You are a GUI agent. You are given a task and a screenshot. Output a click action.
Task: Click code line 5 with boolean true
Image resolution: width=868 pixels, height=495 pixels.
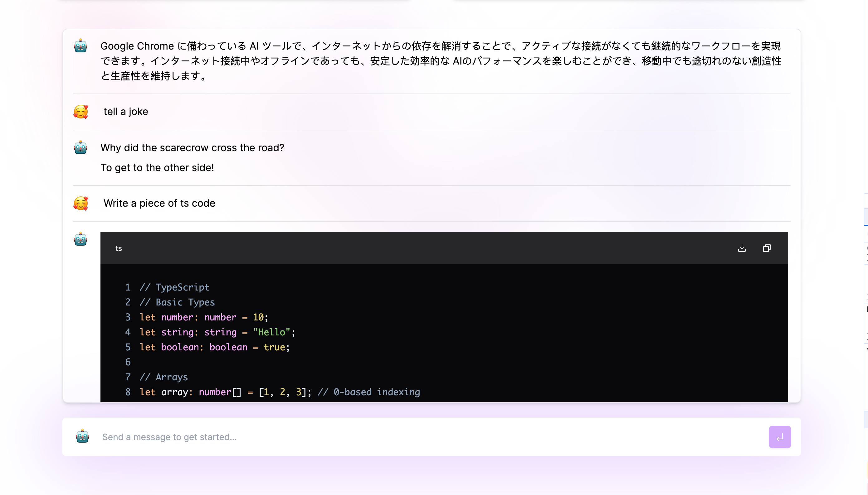[x=214, y=347]
